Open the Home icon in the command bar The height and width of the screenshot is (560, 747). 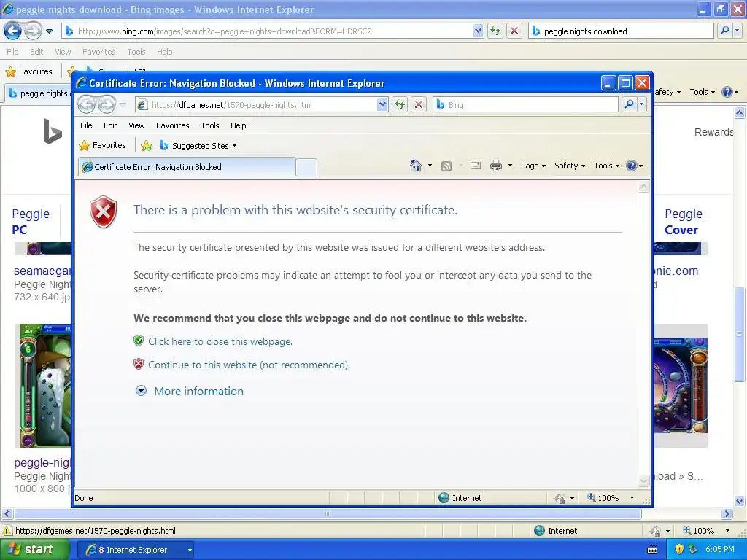tap(415, 166)
